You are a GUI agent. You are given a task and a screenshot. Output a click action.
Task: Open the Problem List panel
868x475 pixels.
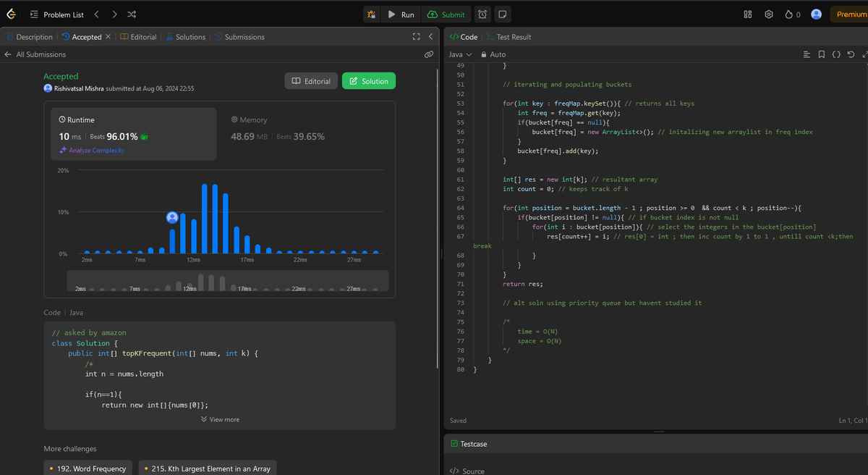point(56,14)
